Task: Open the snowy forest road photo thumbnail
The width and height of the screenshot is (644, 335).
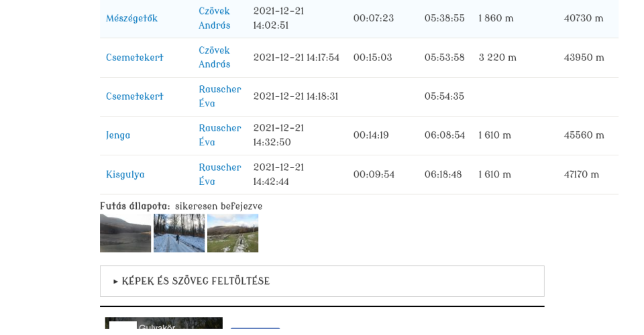Action: pyautogui.click(x=179, y=233)
